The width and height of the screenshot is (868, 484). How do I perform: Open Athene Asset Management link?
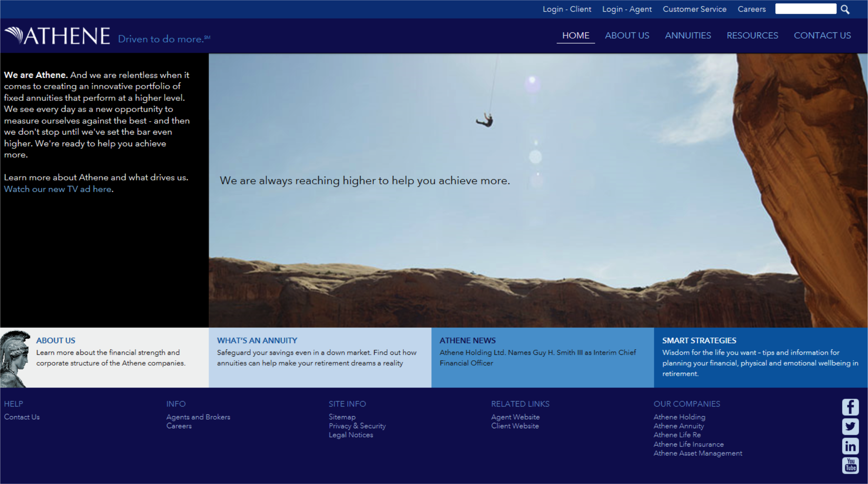[698, 453]
